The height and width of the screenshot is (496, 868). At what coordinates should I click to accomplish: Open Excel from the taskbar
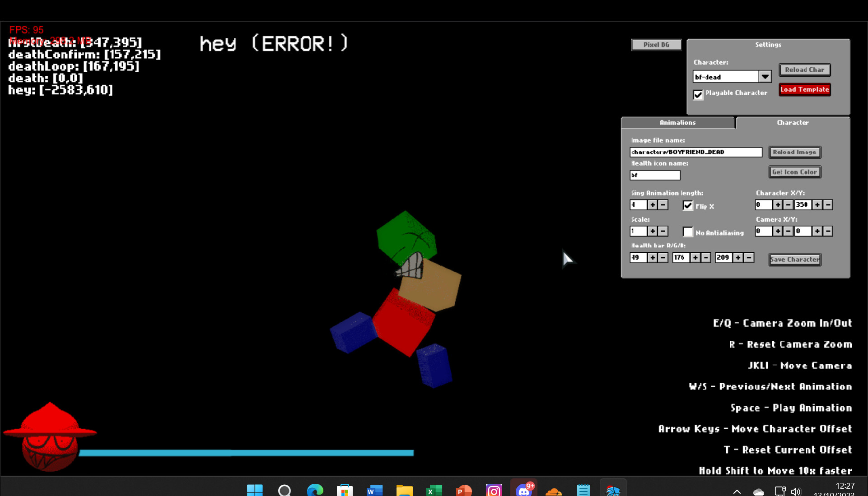(434, 490)
